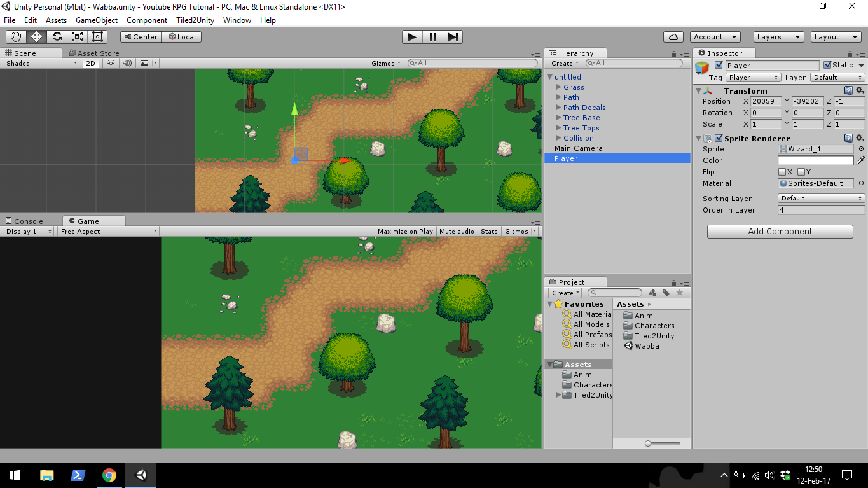This screenshot has width=868, height=488.
Task: Switch to the Console tab
Action: [24, 221]
